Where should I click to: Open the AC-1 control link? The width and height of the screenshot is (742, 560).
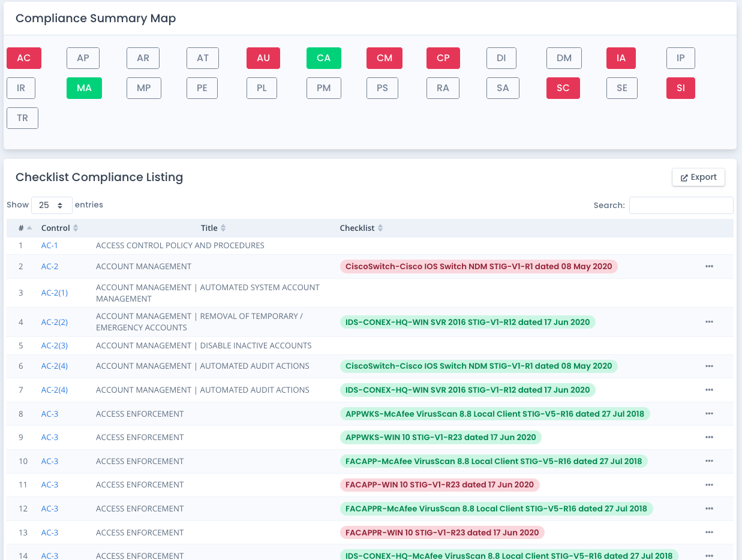tap(49, 245)
